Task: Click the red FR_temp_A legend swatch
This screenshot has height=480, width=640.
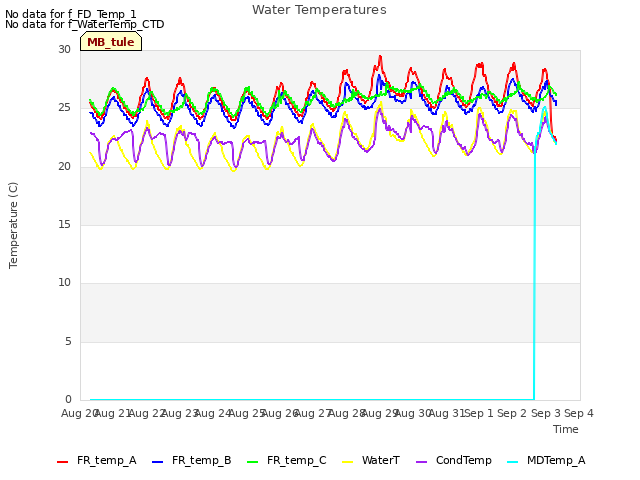Action: (62, 462)
